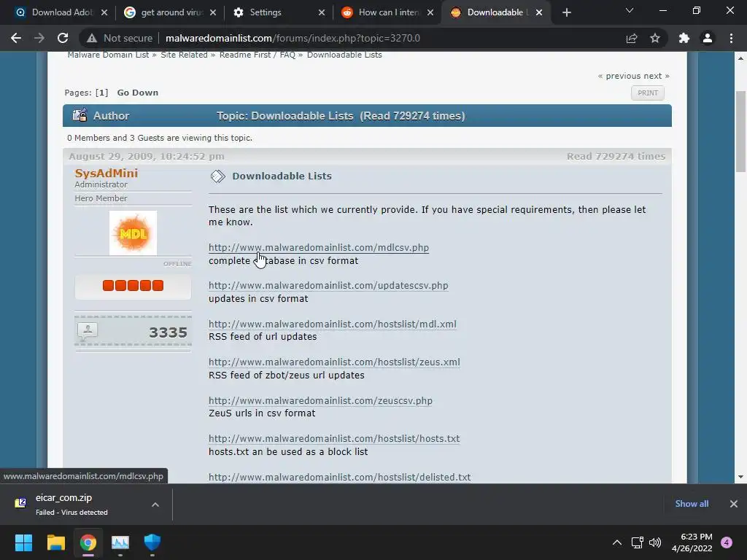Open the mdlcsv.php complete database link

point(319,248)
